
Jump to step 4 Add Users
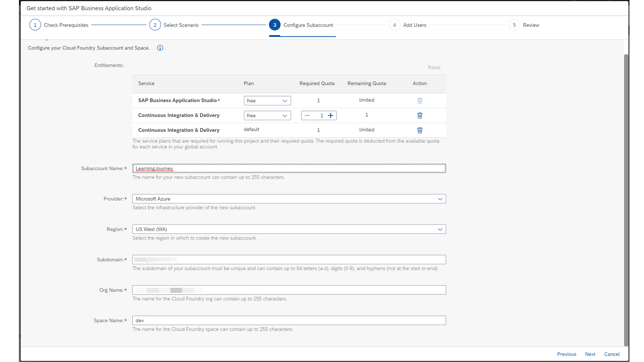pyautogui.click(x=407, y=25)
